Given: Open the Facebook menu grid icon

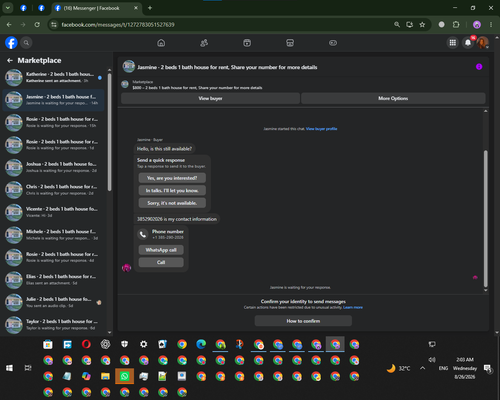Looking at the screenshot, I should (453, 43).
